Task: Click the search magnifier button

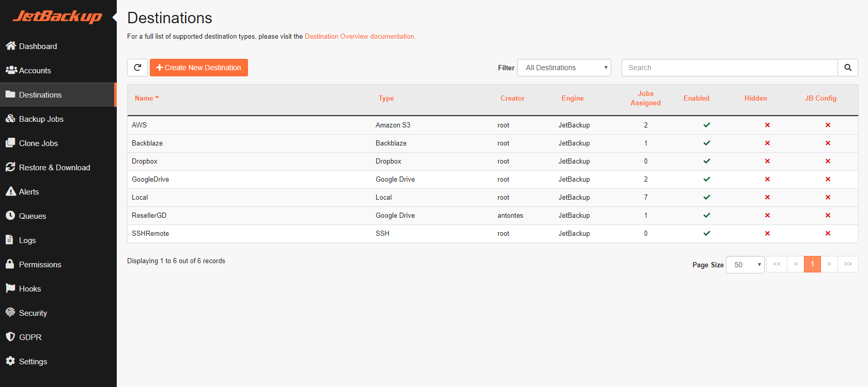Action: (x=848, y=68)
